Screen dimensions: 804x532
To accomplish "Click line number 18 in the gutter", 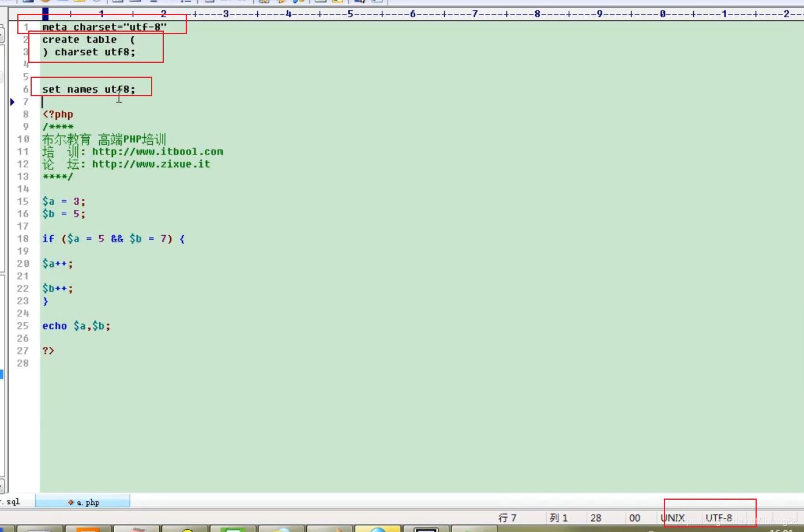I will click(23, 239).
